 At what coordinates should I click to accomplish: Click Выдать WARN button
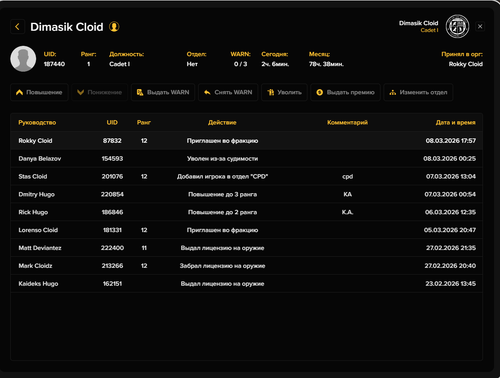[163, 92]
